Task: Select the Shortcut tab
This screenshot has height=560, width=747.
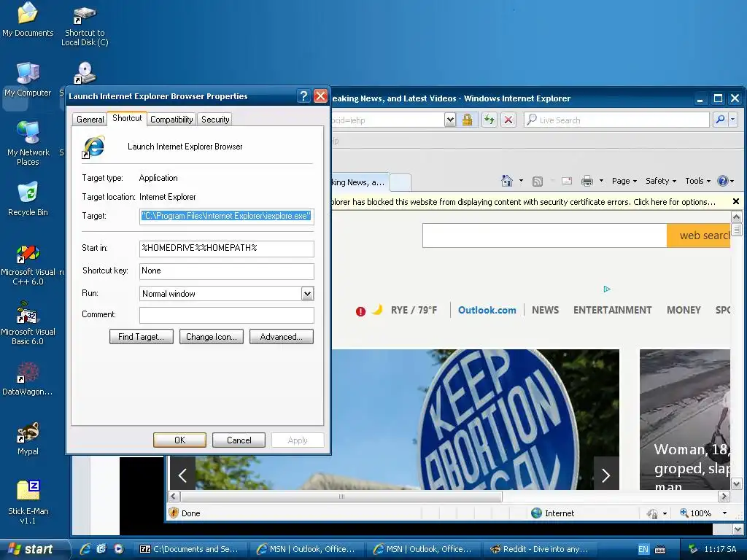Action: [x=127, y=118]
